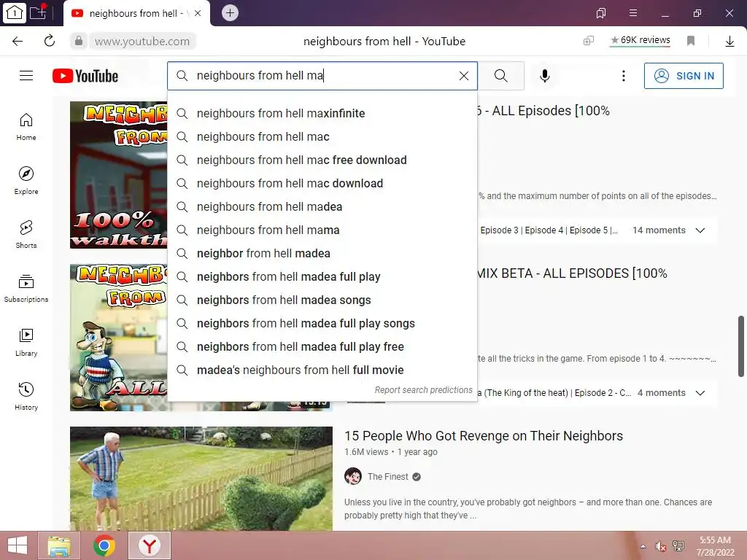The image size is (747, 560).
Task: Click the translate/copy page icon in address bar
Action: pyautogui.click(x=589, y=41)
